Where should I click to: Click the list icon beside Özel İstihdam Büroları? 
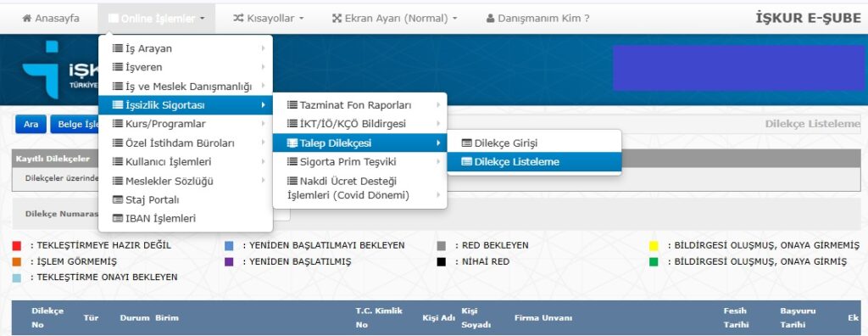click(117, 143)
